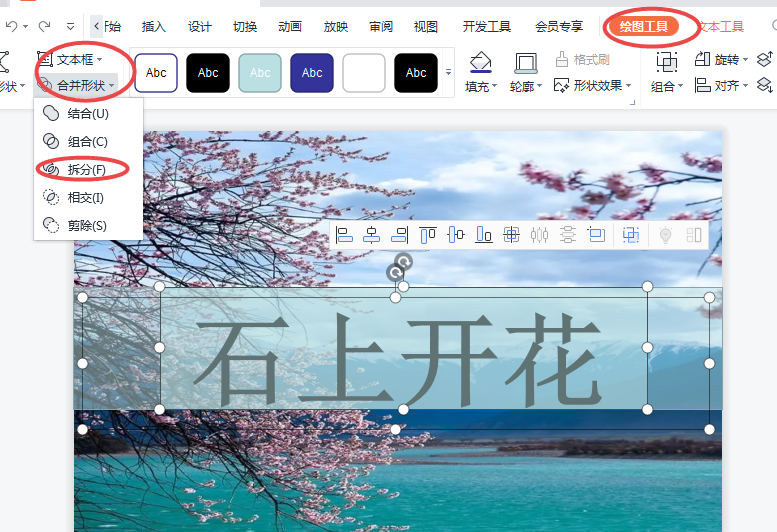
Task: Open the 动画 tab
Action: [x=290, y=27]
